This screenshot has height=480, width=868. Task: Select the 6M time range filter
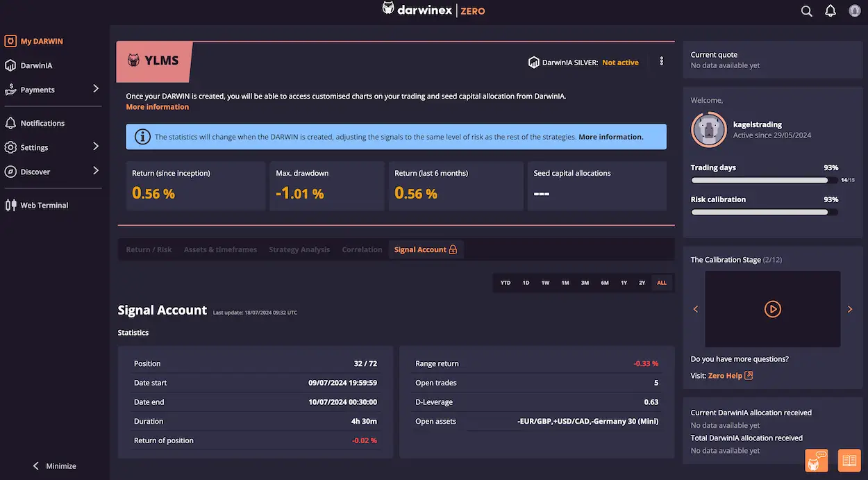pos(604,283)
